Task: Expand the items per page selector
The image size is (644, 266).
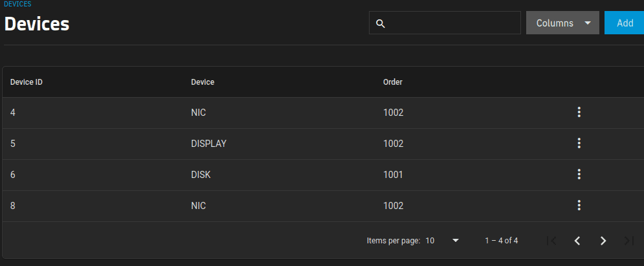Action: pos(443,241)
